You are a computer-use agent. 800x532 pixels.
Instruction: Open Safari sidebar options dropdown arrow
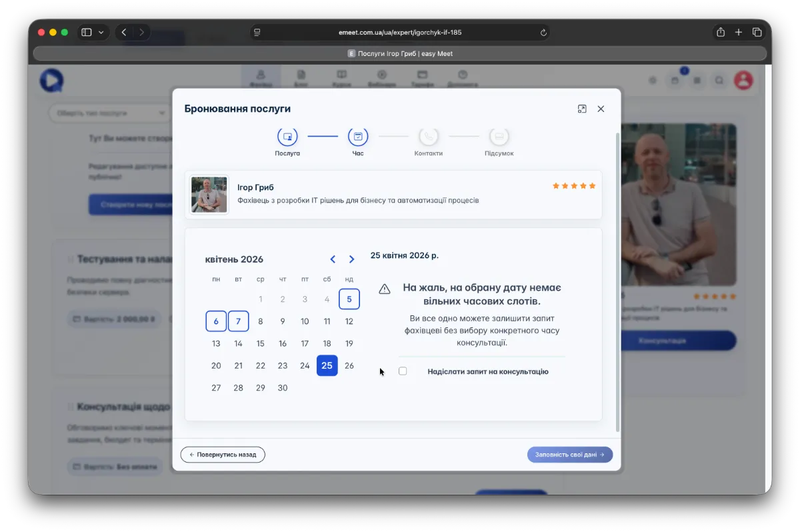101,32
